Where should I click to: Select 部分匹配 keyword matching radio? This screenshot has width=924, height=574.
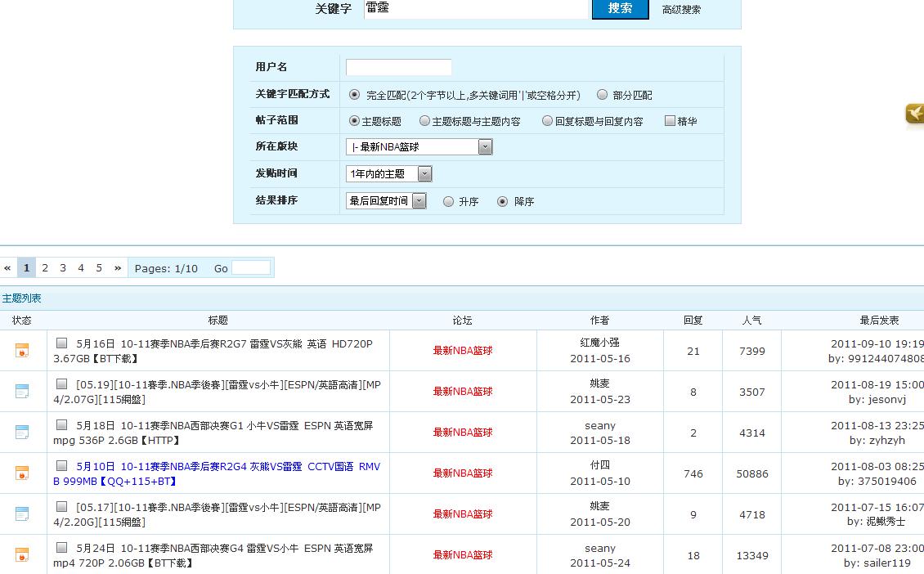pyautogui.click(x=602, y=94)
